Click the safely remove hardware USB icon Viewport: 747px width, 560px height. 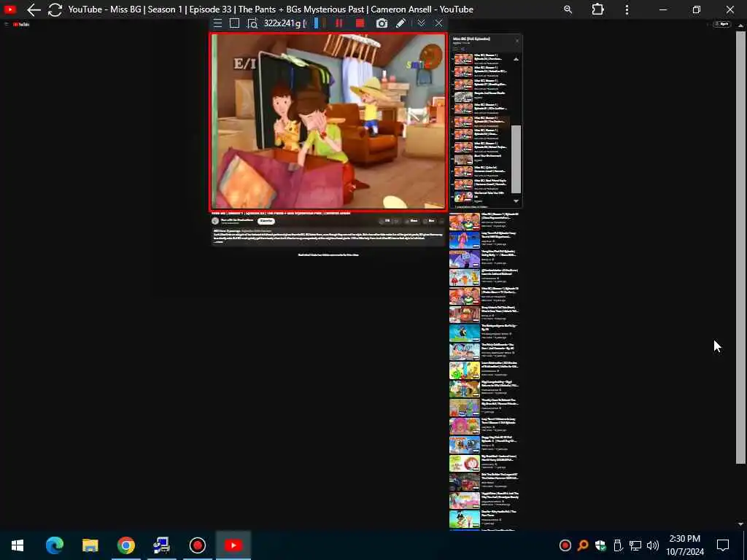click(x=618, y=545)
